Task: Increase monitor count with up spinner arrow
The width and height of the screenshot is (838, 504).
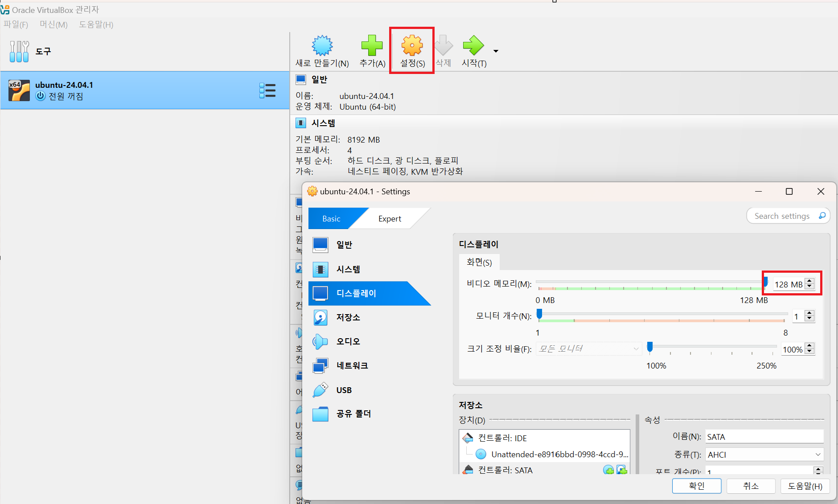Action: pyautogui.click(x=810, y=313)
